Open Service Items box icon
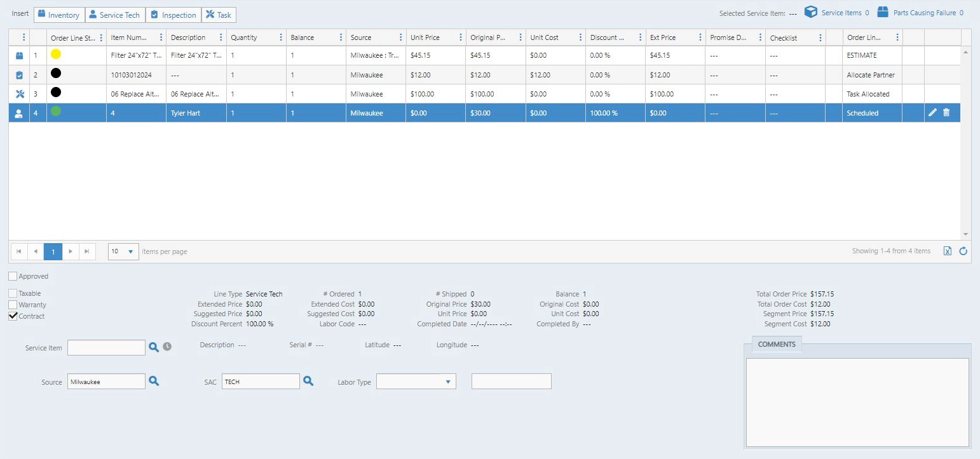The width and height of the screenshot is (980, 459). (810, 12)
